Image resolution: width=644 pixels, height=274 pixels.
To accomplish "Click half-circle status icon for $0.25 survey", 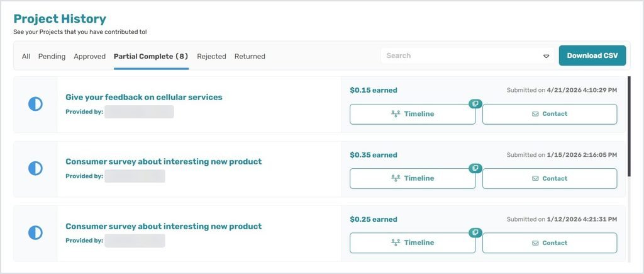I will [x=35, y=233].
